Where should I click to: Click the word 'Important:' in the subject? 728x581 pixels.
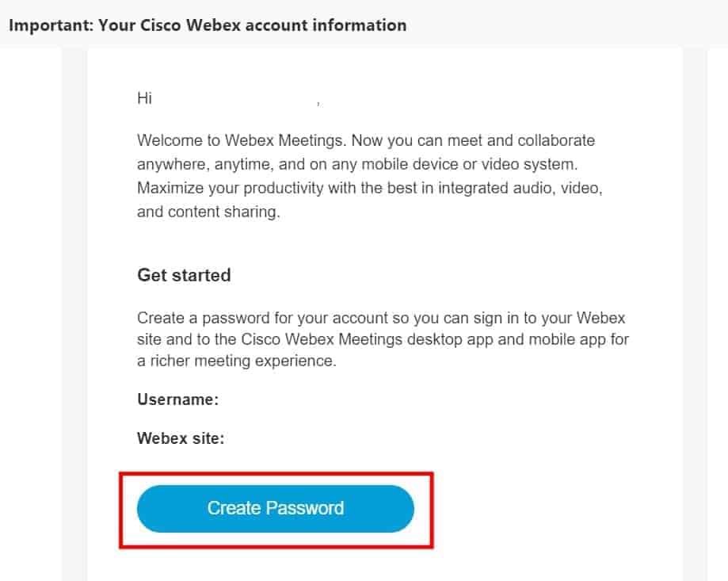point(51,25)
